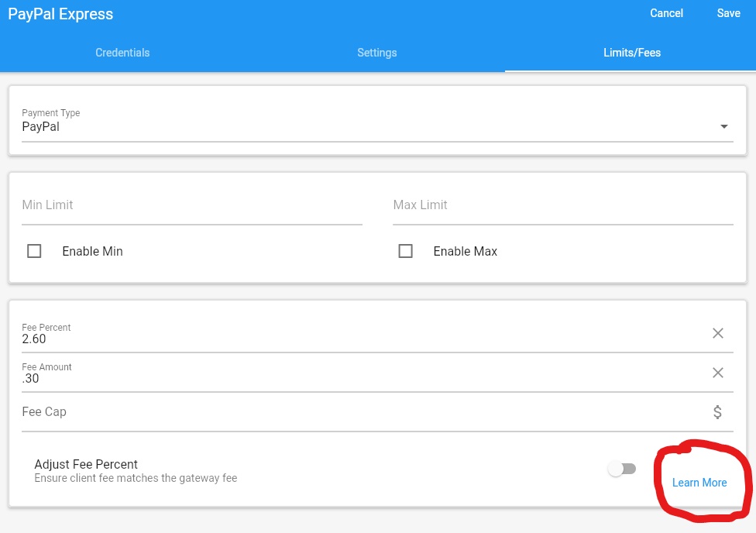Click the PayPal Express title
The height and width of the screenshot is (533, 756).
click(x=60, y=14)
